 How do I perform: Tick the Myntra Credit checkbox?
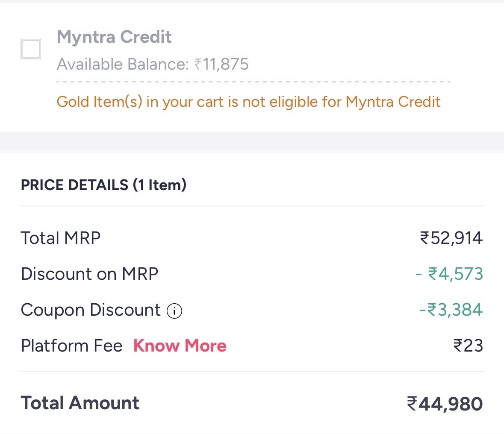(x=30, y=49)
